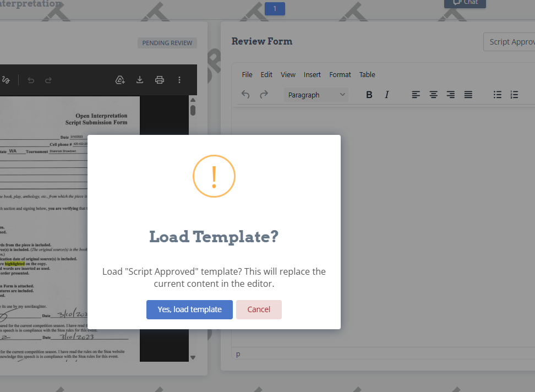The image size is (535, 392).
Task: Open the Format menu in editor
Action: 340,75
